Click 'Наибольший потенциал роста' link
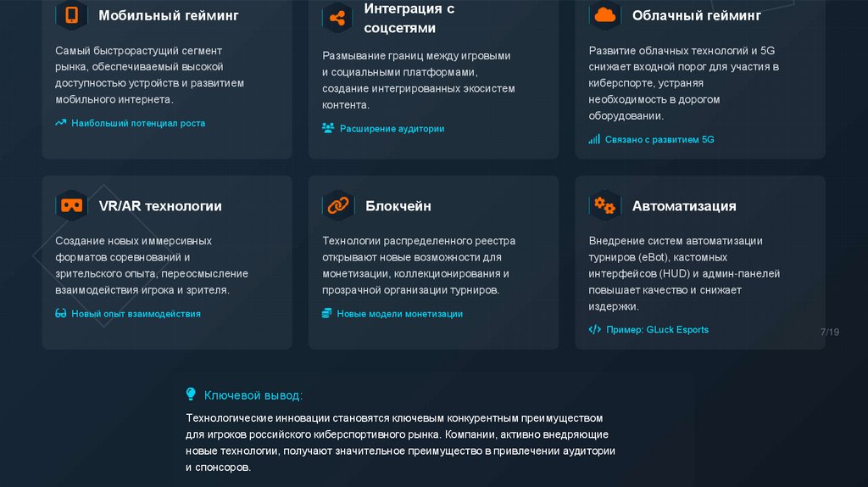 point(138,123)
